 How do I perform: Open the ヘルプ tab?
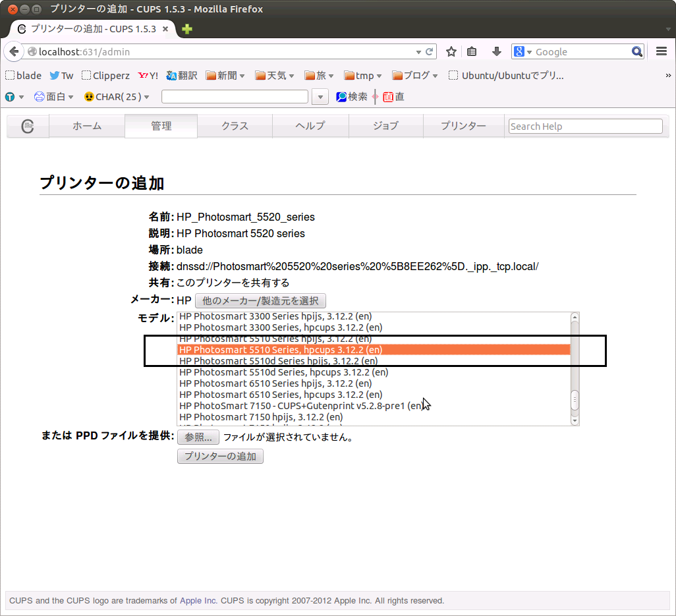[310, 126]
